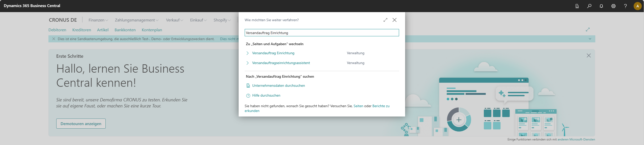Expand the search dialog with the arrow icon

point(385,20)
